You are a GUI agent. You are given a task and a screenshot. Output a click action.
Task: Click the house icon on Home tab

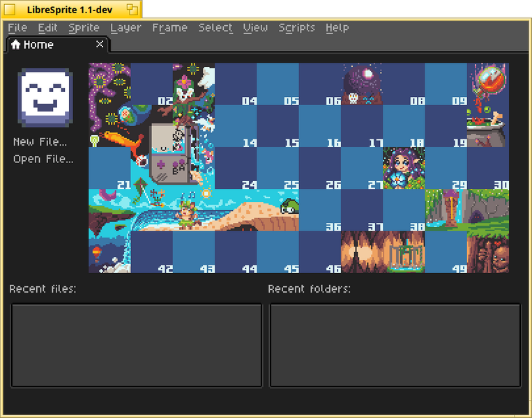pos(15,45)
